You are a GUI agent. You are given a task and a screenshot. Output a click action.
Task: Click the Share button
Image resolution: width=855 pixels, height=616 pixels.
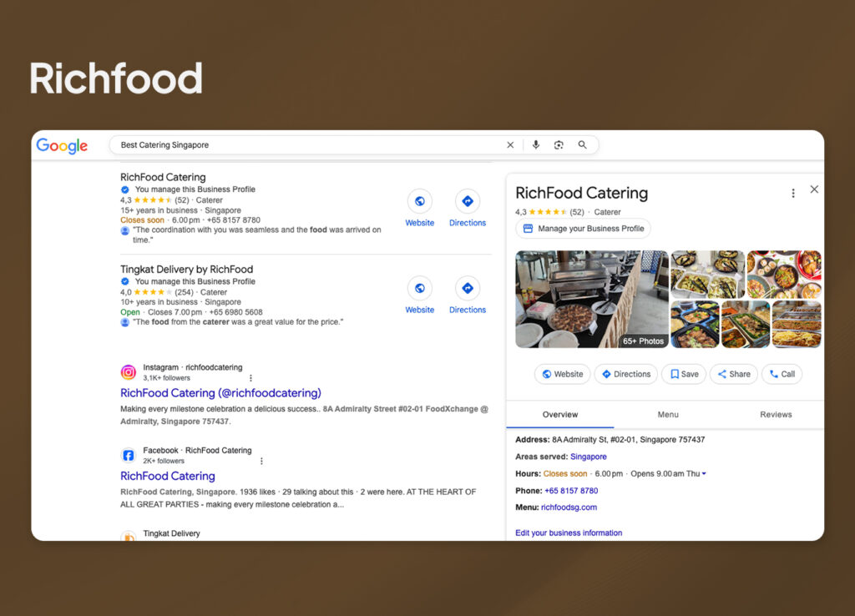(733, 374)
